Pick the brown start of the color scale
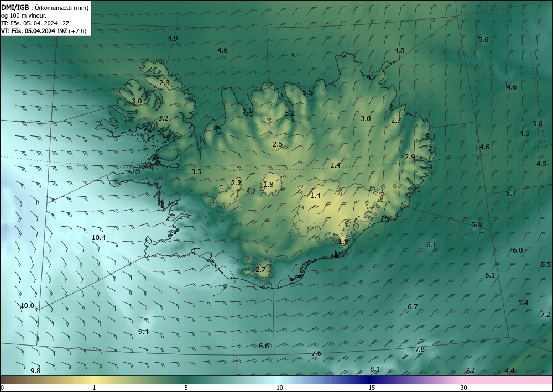The width and height of the screenshot is (553, 392). [x=11, y=380]
